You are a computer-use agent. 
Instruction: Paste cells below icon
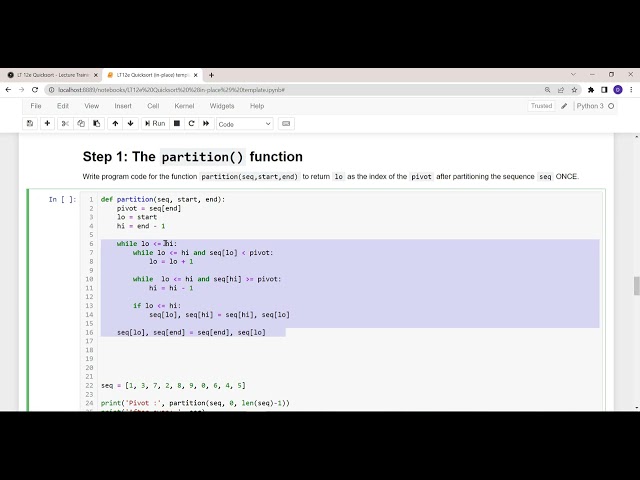96,123
